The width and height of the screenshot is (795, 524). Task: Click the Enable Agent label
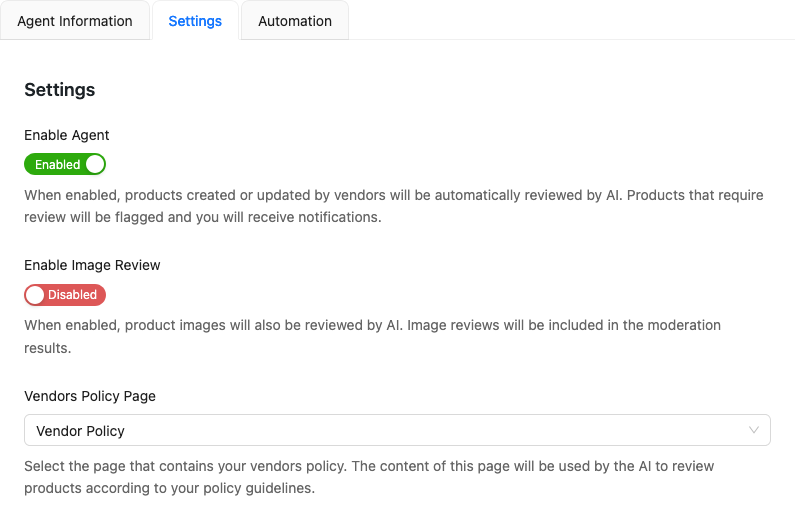[66, 135]
